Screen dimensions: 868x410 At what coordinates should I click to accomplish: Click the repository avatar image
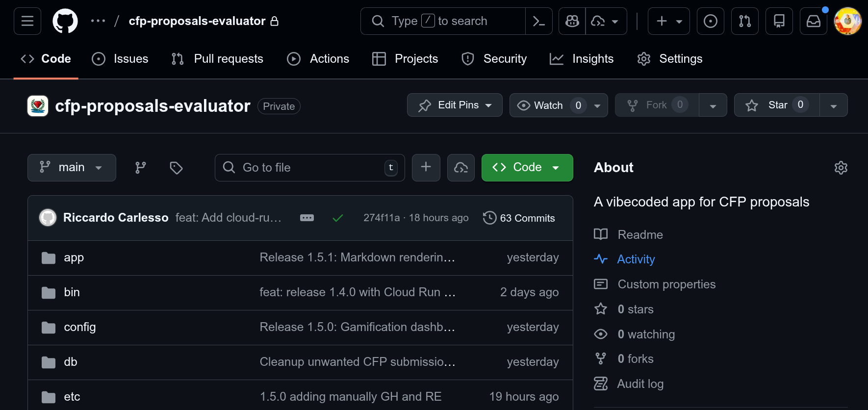[38, 106]
